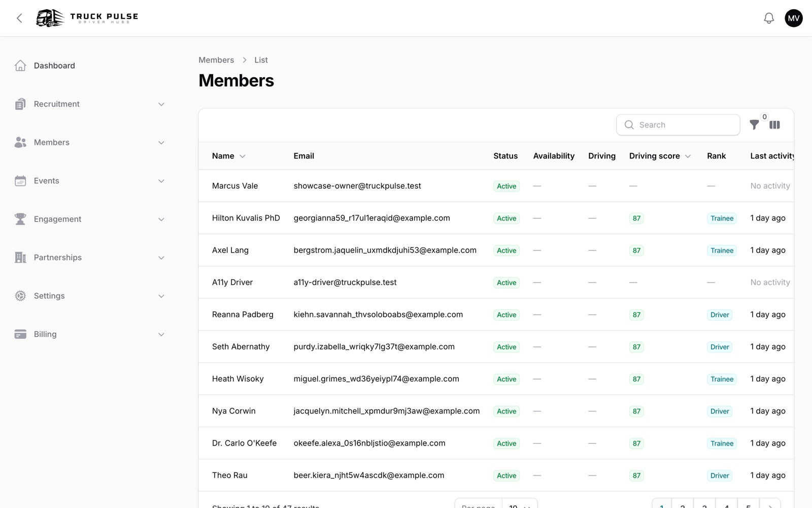Expand the Settings sidebar section
Image resolution: width=812 pixels, height=508 pixels.
[x=161, y=296]
